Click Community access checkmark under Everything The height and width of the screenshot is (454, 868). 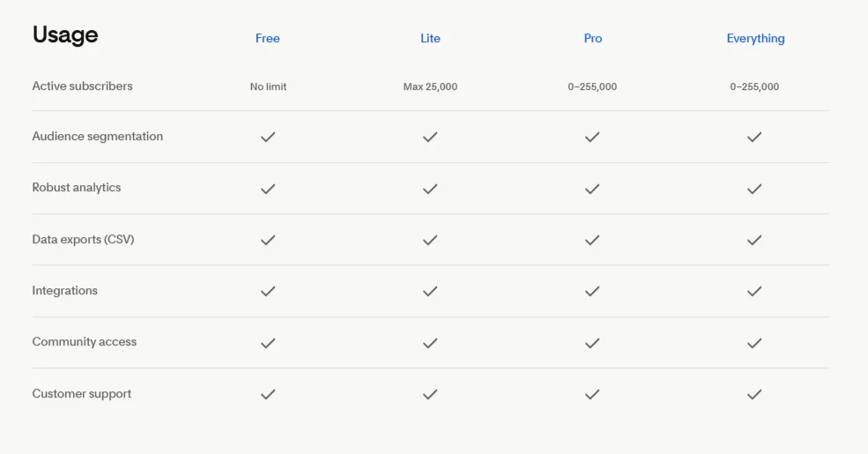click(x=754, y=343)
